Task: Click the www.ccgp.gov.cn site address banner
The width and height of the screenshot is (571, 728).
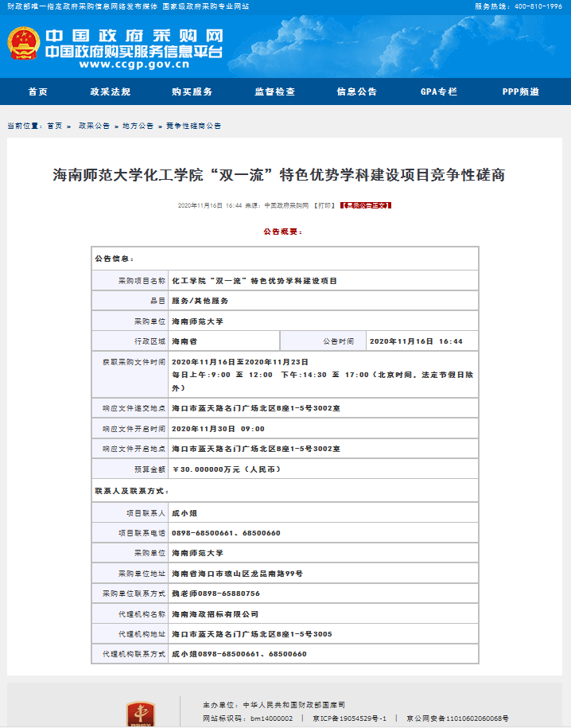Action: (134, 64)
